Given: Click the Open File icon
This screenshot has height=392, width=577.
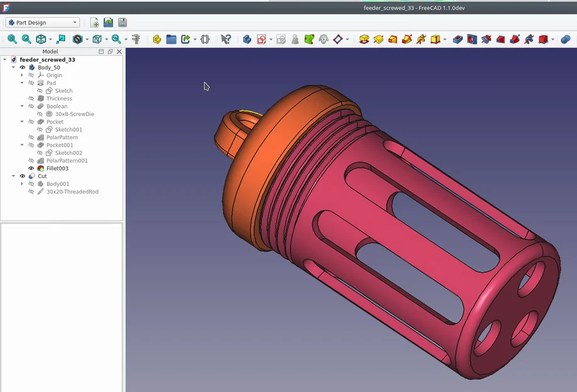Looking at the screenshot, I should click(x=108, y=23).
